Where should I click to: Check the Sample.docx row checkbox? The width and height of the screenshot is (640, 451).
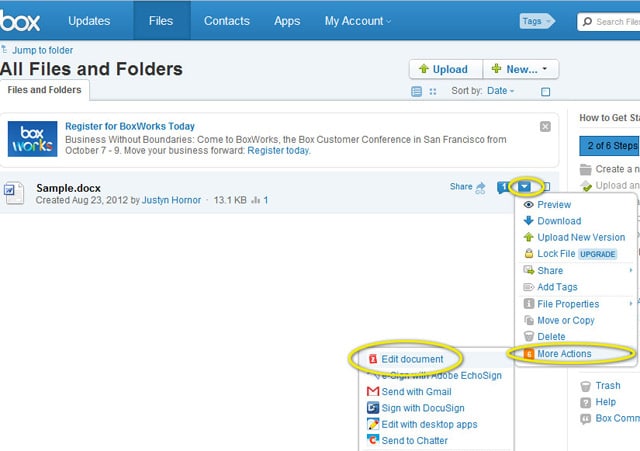tap(546, 187)
